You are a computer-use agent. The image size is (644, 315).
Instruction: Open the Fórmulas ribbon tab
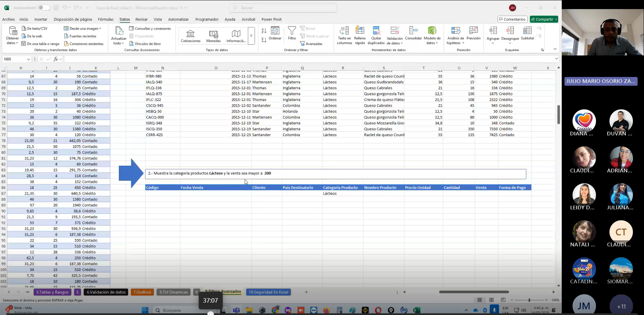tap(105, 19)
